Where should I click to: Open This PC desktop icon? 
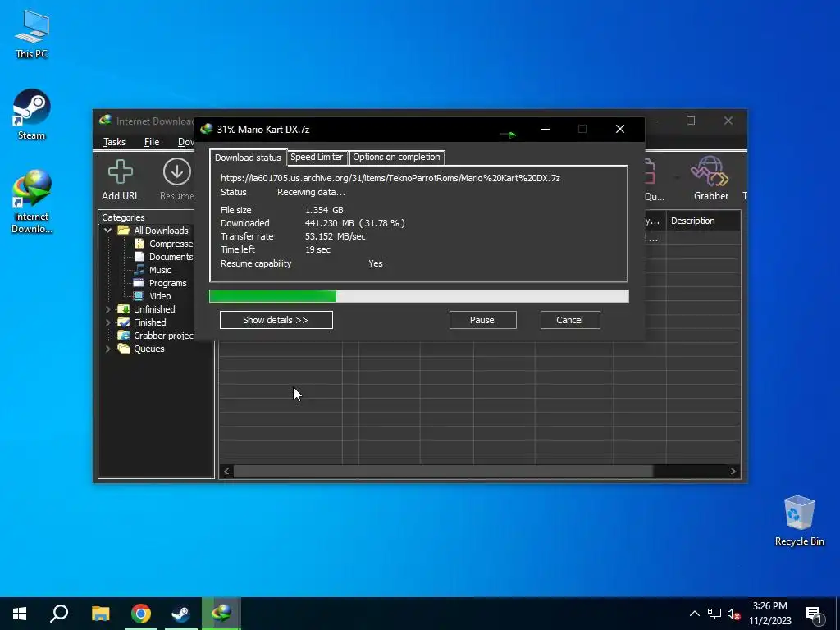[32, 34]
